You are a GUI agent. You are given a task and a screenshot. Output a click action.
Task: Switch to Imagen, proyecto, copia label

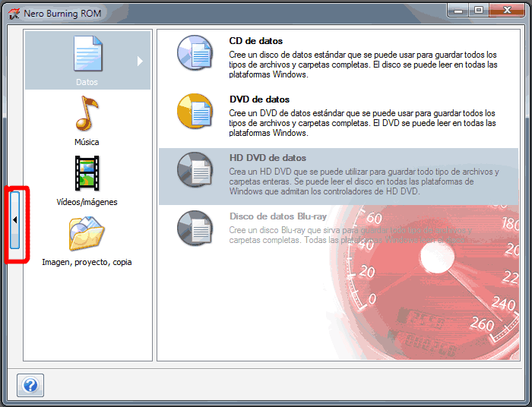click(x=87, y=262)
